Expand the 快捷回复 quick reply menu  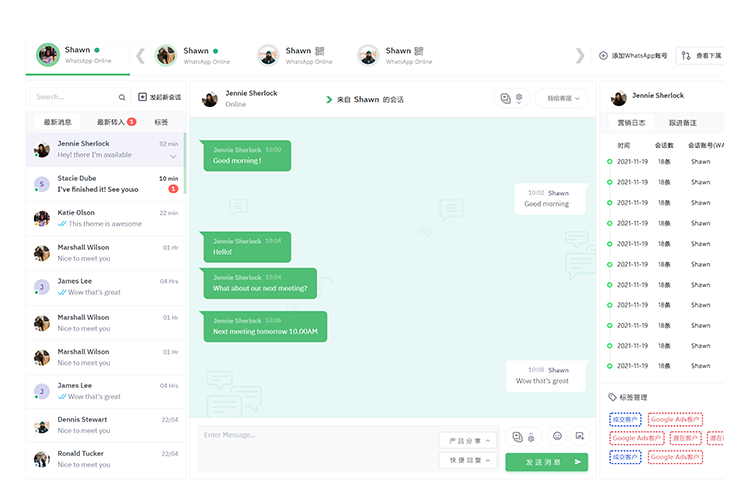point(467,460)
